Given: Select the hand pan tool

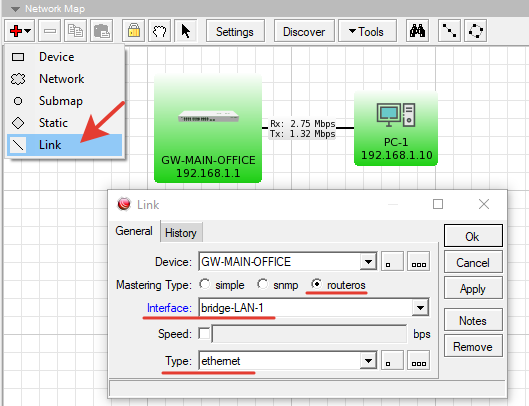Looking at the screenshot, I should point(160,31).
